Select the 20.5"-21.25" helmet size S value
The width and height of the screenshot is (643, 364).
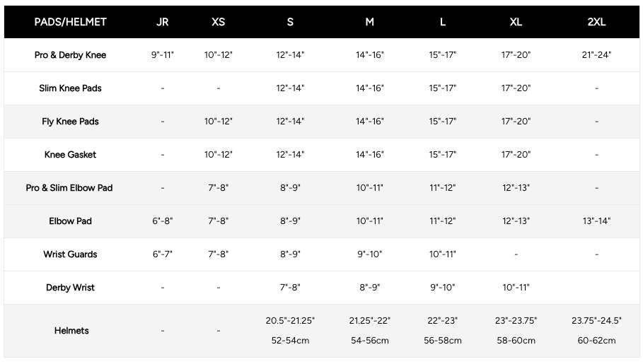pos(290,321)
